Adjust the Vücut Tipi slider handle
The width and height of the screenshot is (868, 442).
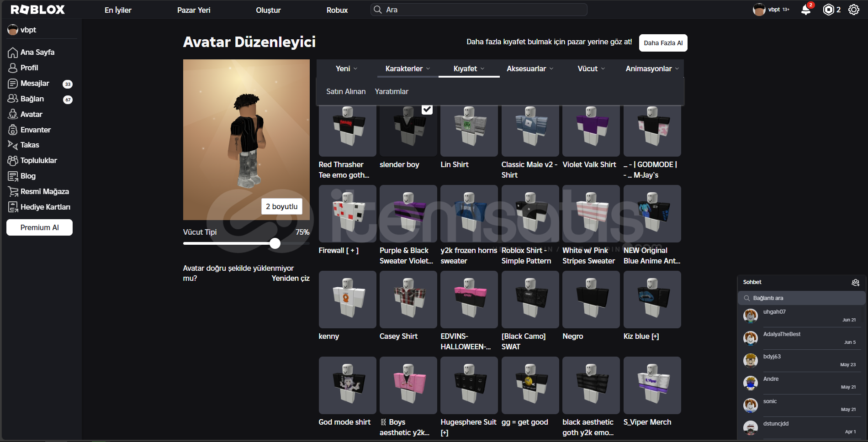275,243
